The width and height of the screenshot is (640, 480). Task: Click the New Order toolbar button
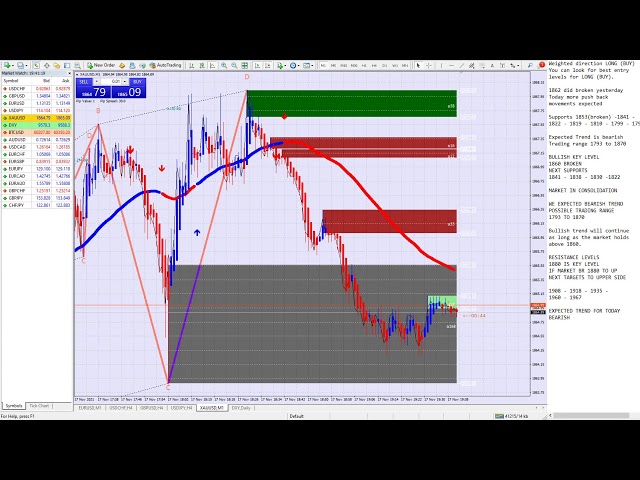click(102, 65)
